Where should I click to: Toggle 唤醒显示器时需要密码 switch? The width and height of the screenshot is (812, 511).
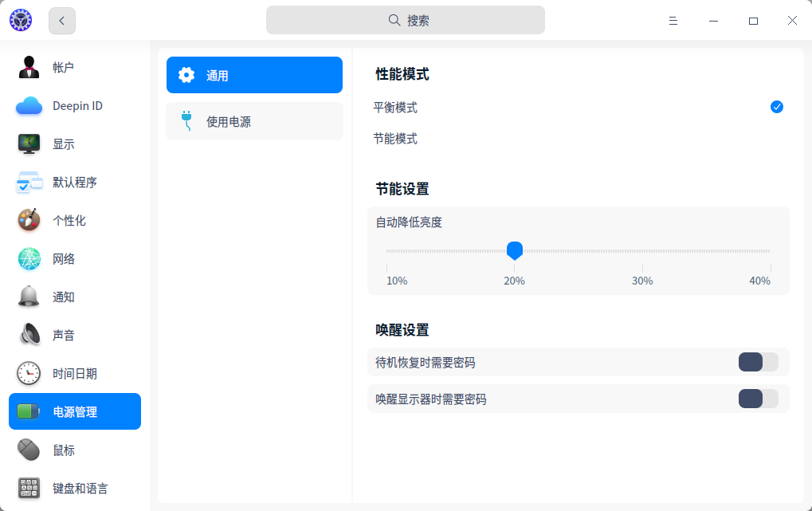[x=758, y=399]
